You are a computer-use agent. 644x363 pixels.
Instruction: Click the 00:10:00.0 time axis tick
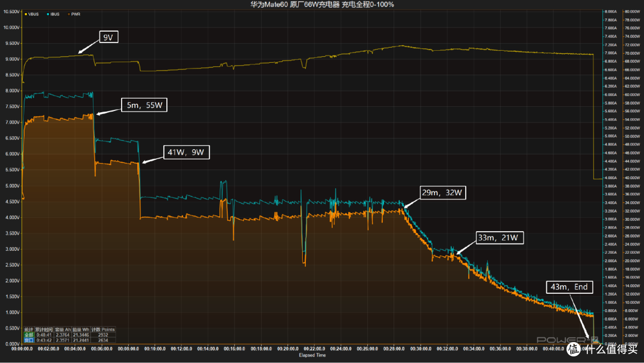(155, 349)
